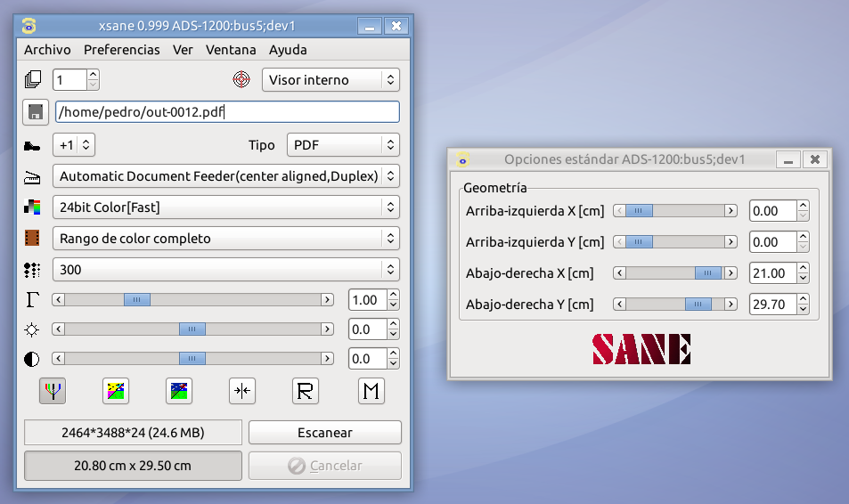The height and width of the screenshot is (504, 849).
Task: Click the yellow-magenta auto enhancement icon
Action: [115, 391]
